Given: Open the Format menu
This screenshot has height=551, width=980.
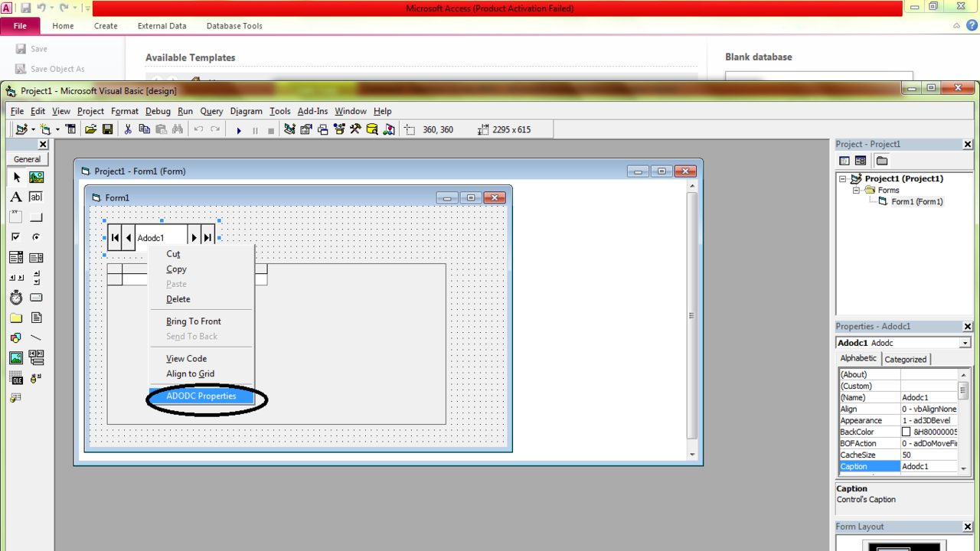Looking at the screenshot, I should 125,111.
